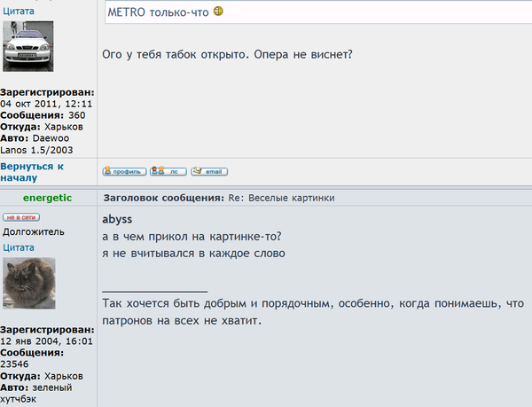Click the email button under the post
Image resolution: width=532 pixels, height=407 pixels.
pyautogui.click(x=209, y=171)
